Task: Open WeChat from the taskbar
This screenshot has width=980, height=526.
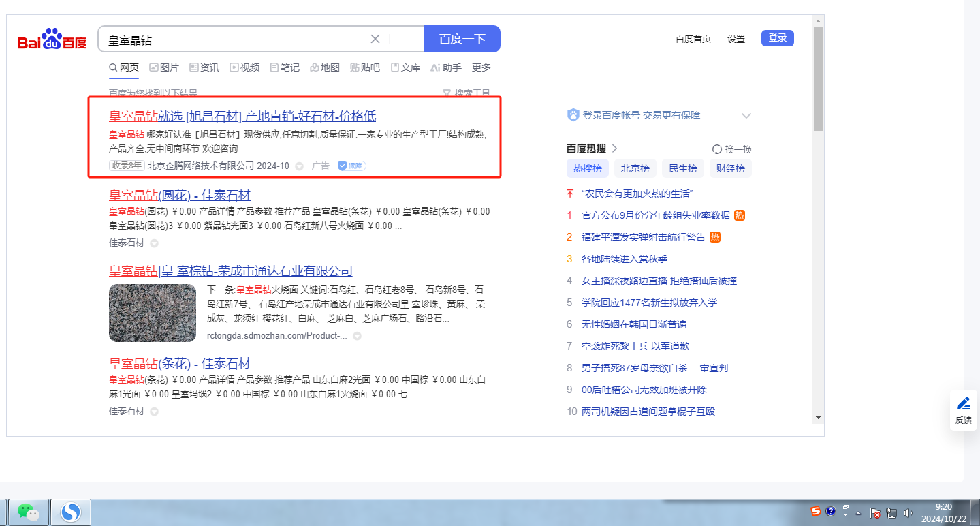Action: click(28, 512)
